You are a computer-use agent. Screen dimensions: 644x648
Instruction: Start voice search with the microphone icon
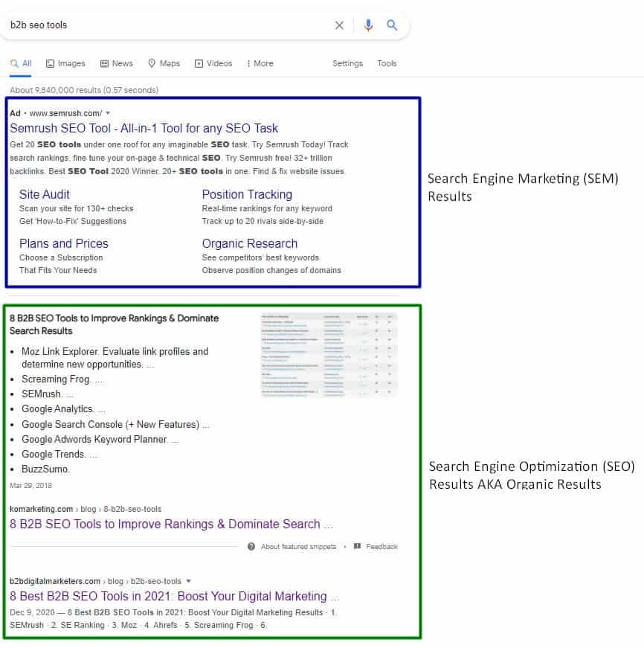coord(368,25)
